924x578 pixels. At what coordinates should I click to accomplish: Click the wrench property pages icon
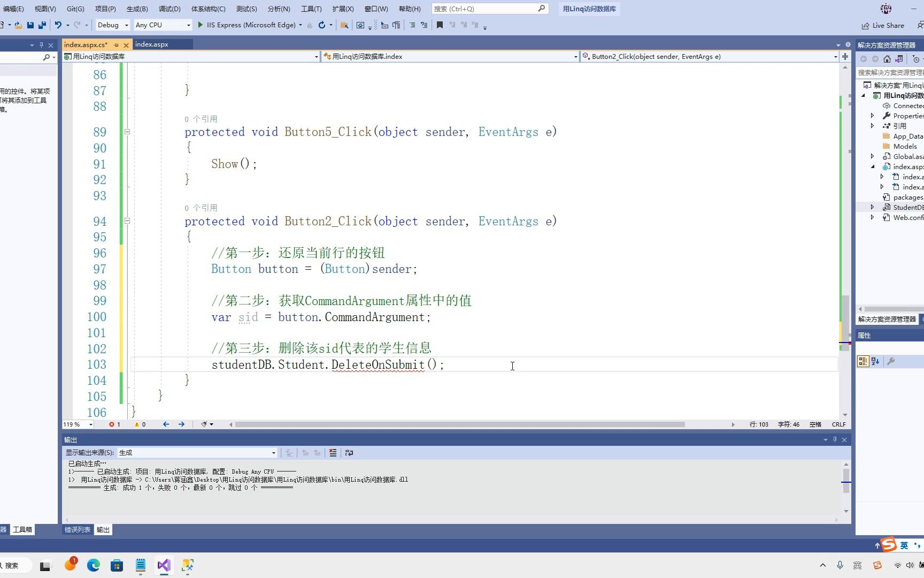891,362
